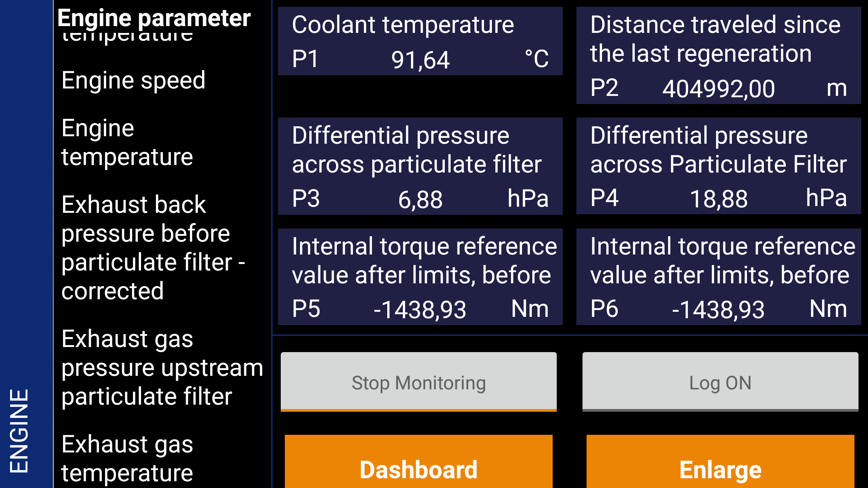
Task: Tap the P6 Internal torque reference tile
Action: click(x=718, y=277)
